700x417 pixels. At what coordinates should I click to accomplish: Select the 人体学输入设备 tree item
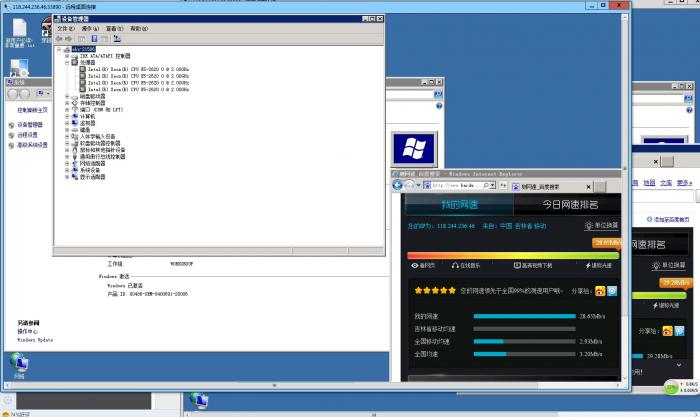pos(97,137)
